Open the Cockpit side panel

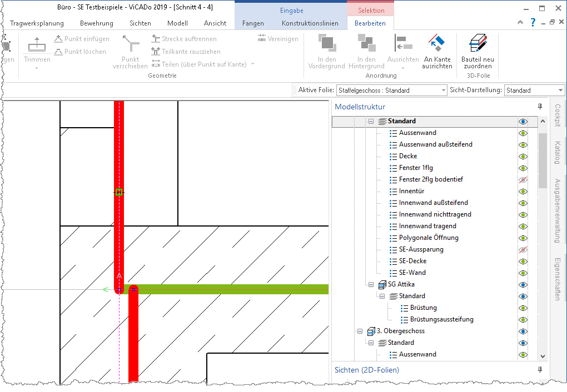coord(558,115)
